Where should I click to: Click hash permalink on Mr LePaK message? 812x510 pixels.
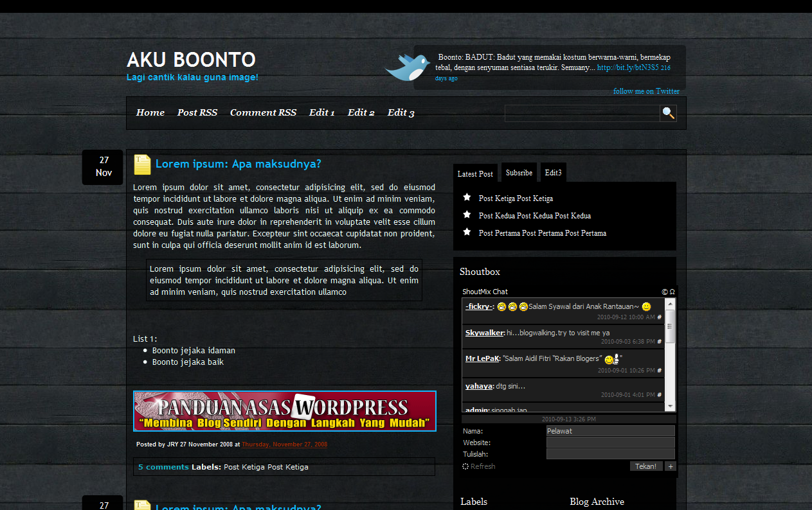[659, 371]
